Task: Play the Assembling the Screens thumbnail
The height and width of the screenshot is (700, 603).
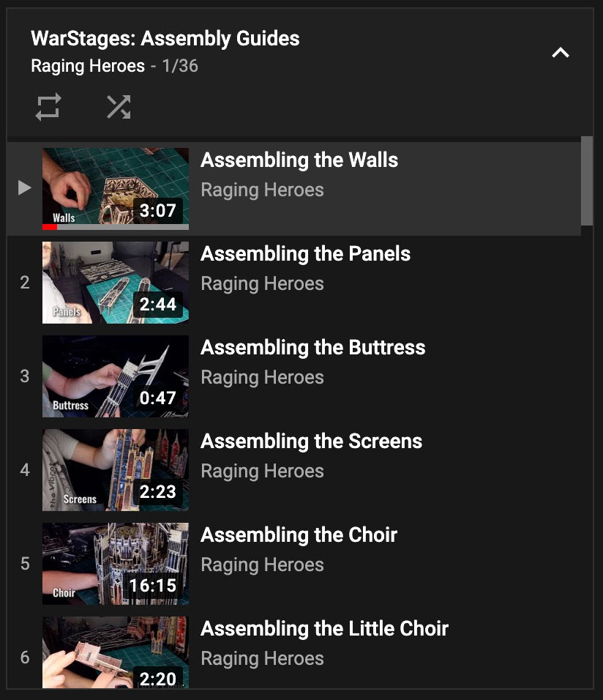Action: pyautogui.click(x=116, y=469)
